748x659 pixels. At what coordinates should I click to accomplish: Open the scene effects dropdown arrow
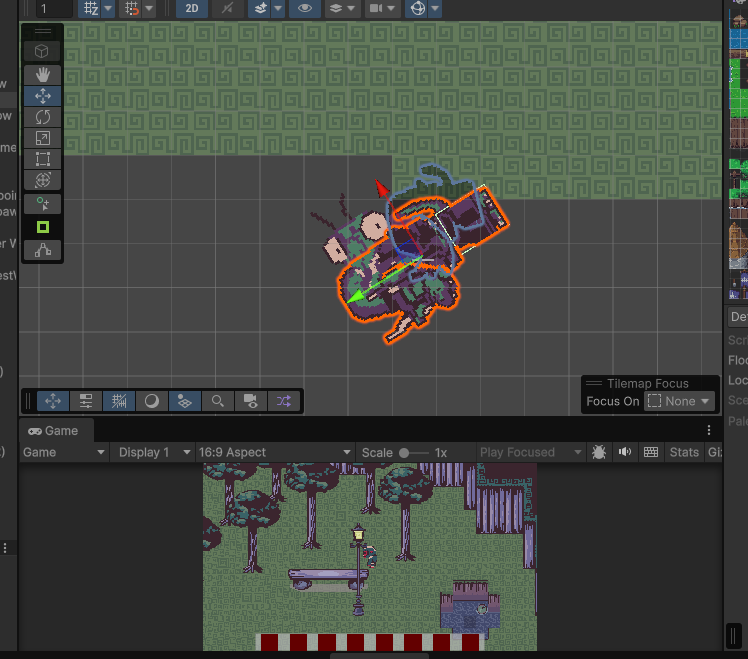click(x=278, y=8)
